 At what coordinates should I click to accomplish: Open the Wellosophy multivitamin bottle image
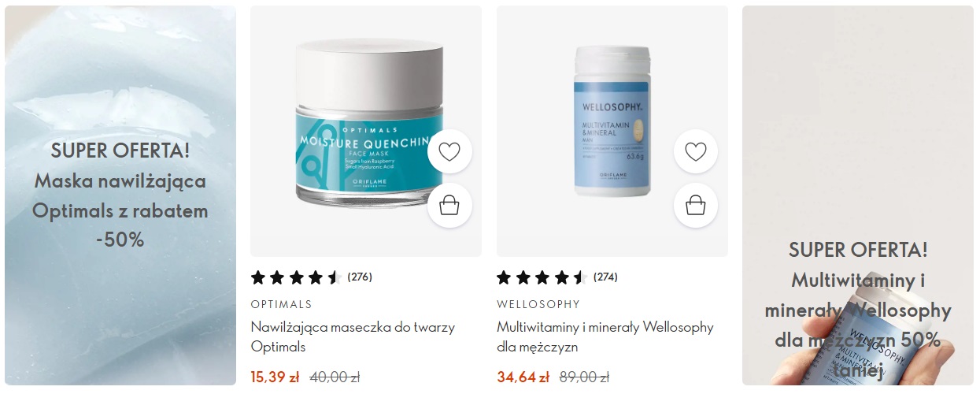click(612, 131)
